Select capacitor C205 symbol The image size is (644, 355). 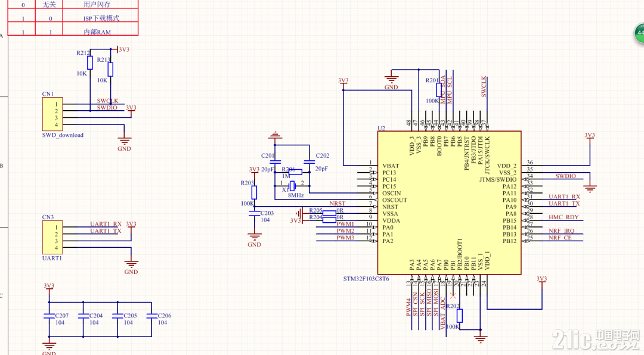click(x=117, y=316)
